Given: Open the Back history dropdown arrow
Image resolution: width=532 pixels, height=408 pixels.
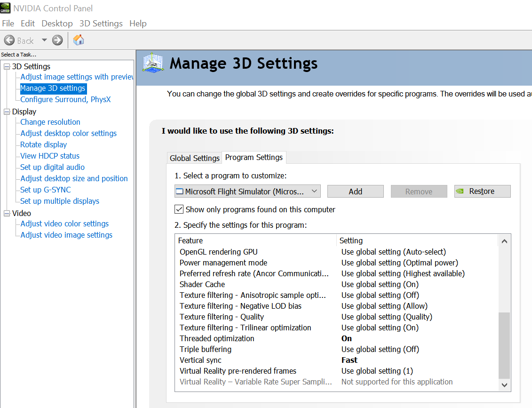Looking at the screenshot, I should click(x=44, y=40).
